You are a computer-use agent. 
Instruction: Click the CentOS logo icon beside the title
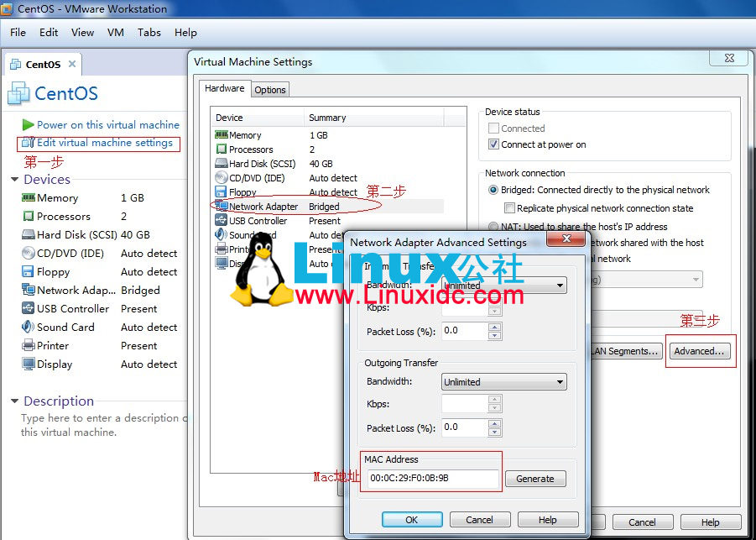coord(18,93)
